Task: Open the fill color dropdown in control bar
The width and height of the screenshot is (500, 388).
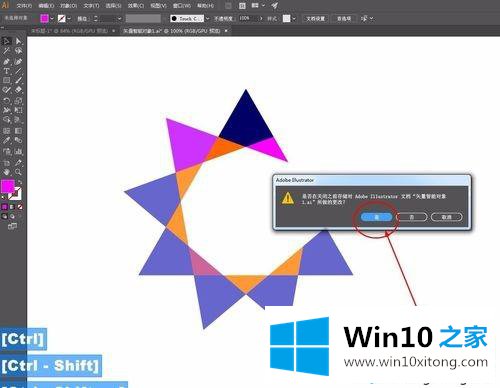Action: (51, 19)
